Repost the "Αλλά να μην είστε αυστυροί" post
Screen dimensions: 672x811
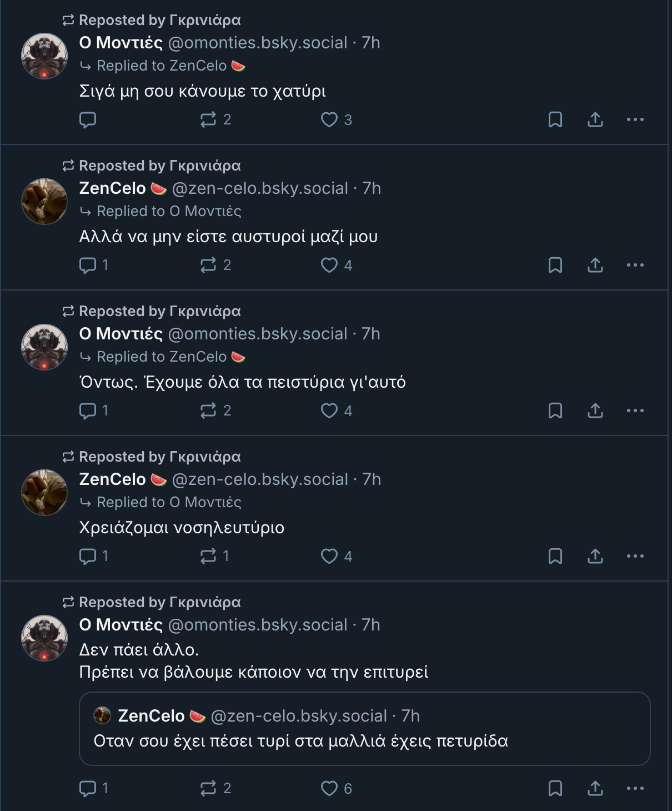[208, 265]
